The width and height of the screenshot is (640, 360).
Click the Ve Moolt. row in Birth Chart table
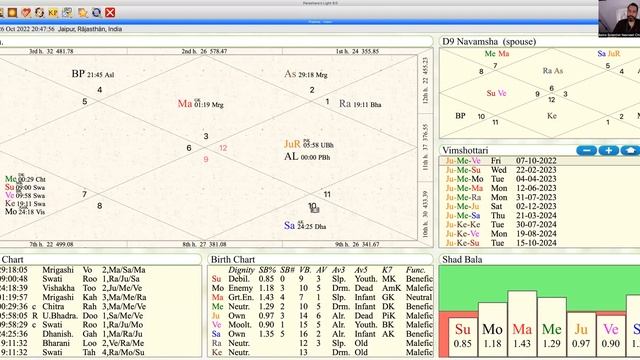(x=321, y=324)
